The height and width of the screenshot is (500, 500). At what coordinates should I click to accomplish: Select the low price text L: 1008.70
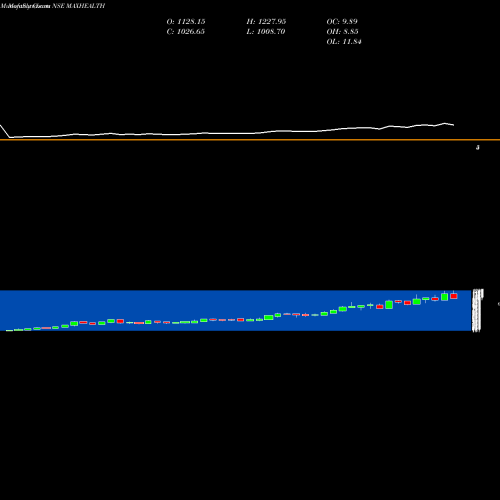point(266,32)
